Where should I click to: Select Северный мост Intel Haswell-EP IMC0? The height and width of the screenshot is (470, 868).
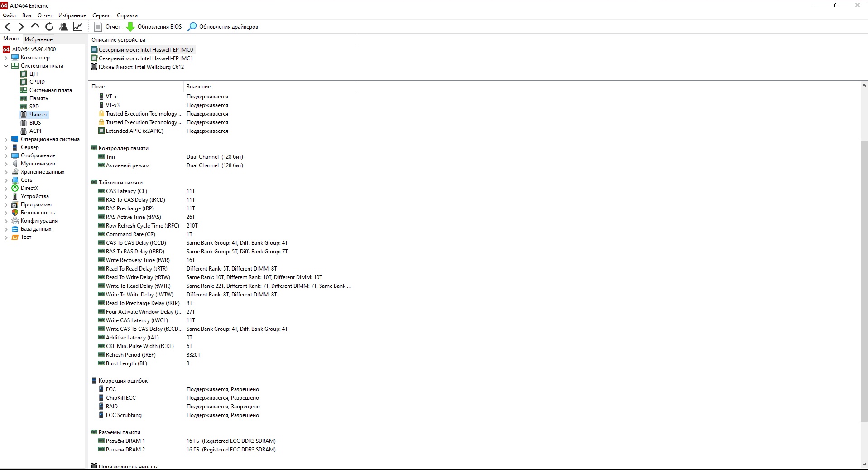click(x=142, y=50)
